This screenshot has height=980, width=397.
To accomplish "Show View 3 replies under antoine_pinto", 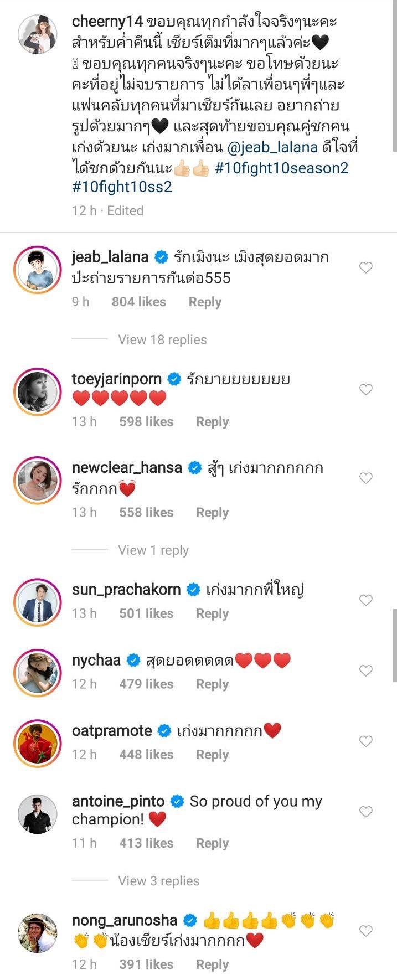I will click(x=158, y=881).
